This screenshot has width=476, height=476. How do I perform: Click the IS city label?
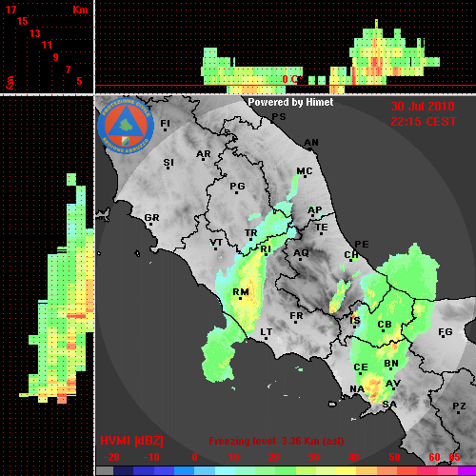(355, 321)
